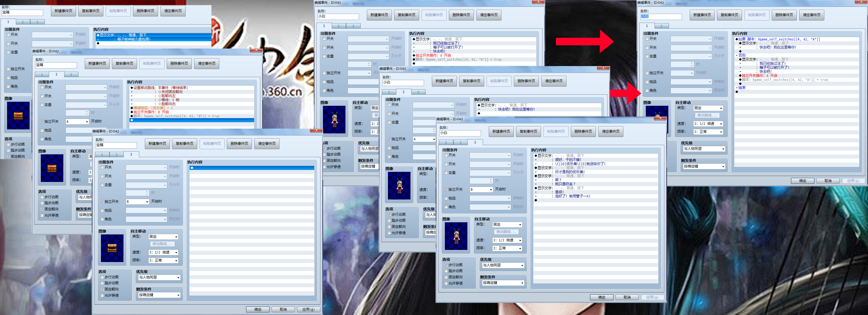The image size is (868, 315).
Task: Open the 触发条件 按确定键 dropdown in the ID:042 page-3 window
Action: (x=159, y=295)
